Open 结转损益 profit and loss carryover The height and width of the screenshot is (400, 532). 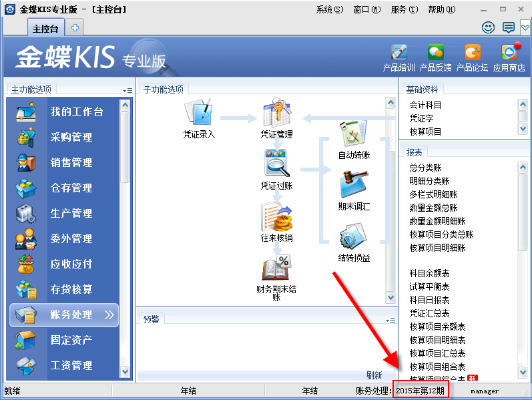point(353,238)
